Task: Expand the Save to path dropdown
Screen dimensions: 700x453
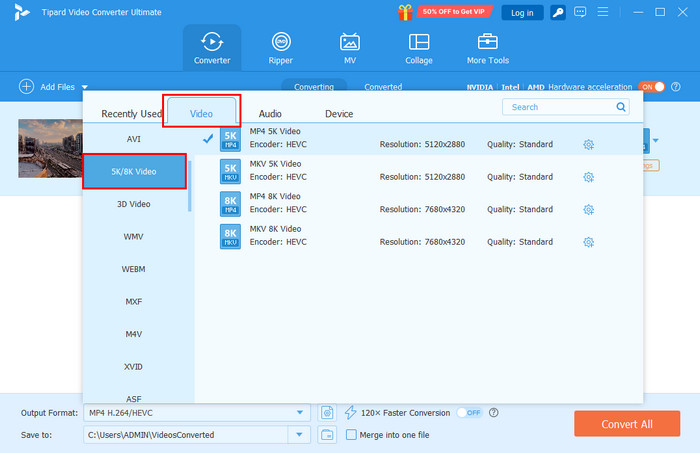Action: (x=300, y=434)
